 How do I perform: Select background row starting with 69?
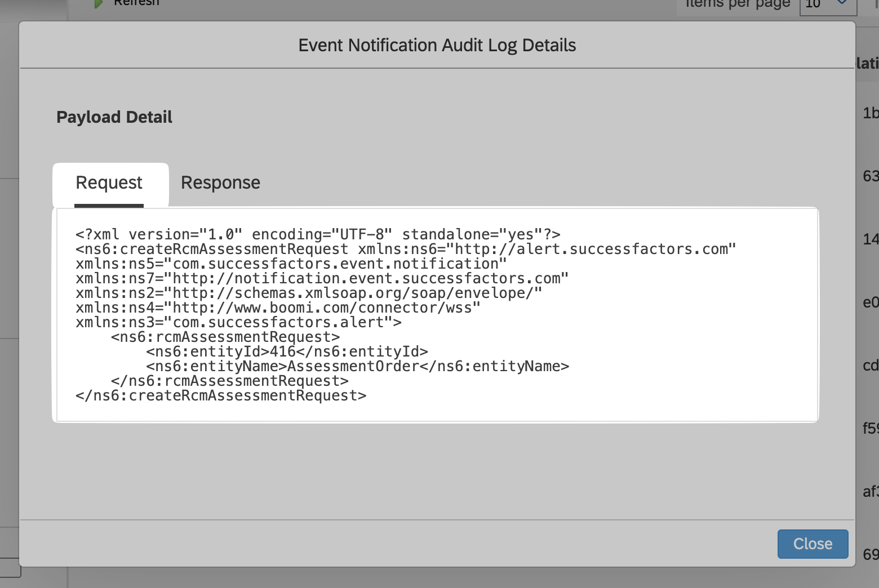(x=870, y=555)
